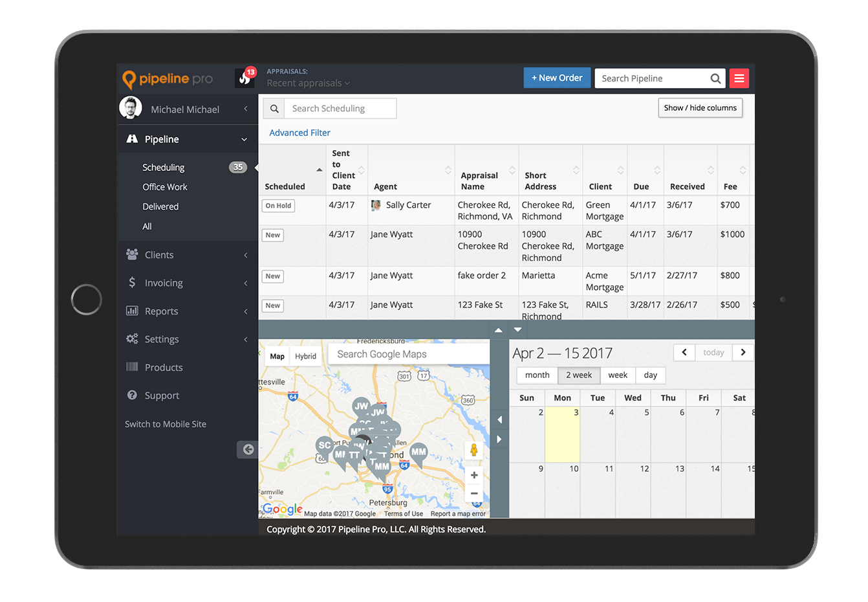
Task: Switch calendar to week view
Action: (x=618, y=375)
